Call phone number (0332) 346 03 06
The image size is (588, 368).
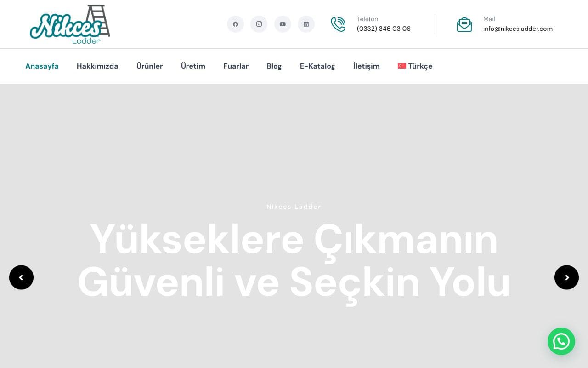coord(384,29)
